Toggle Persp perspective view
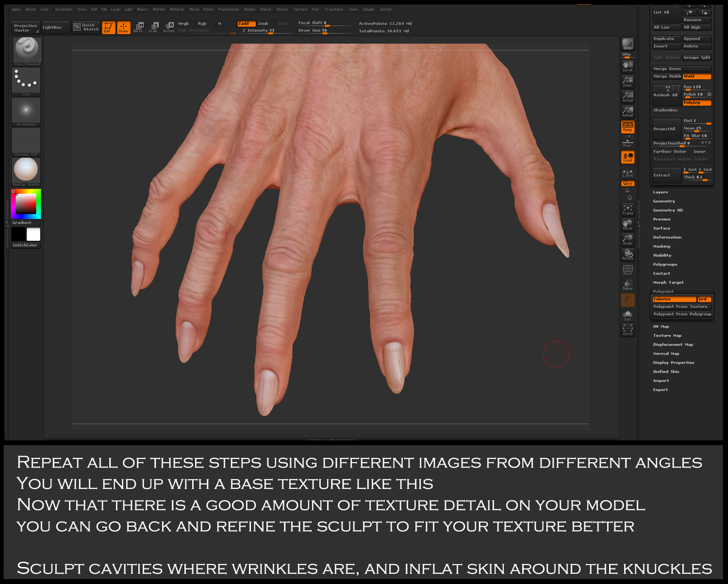 (628, 127)
